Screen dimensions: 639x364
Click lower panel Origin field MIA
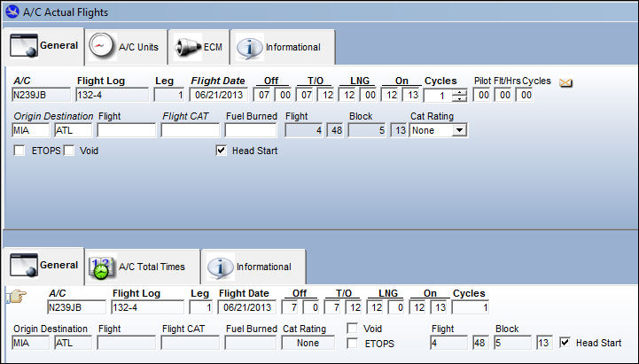click(31, 343)
